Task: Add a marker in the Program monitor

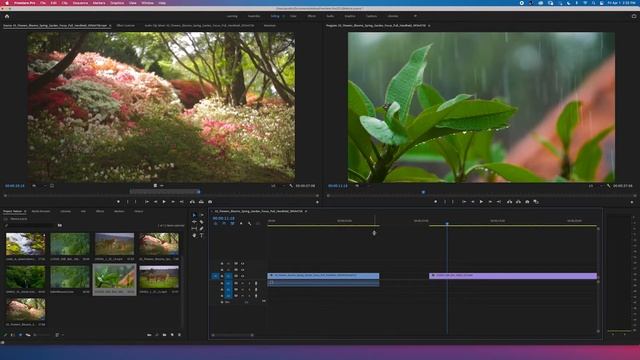Action: click(436, 202)
